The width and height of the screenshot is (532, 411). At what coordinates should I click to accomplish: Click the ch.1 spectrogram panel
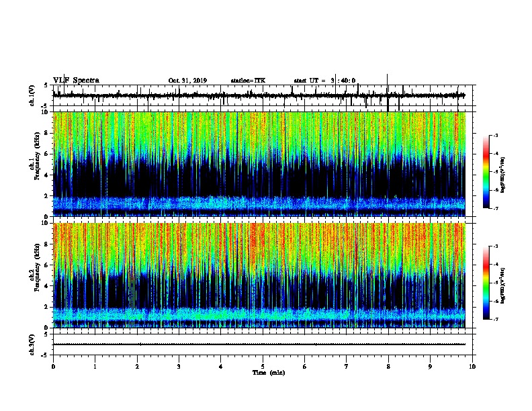pos(259,164)
